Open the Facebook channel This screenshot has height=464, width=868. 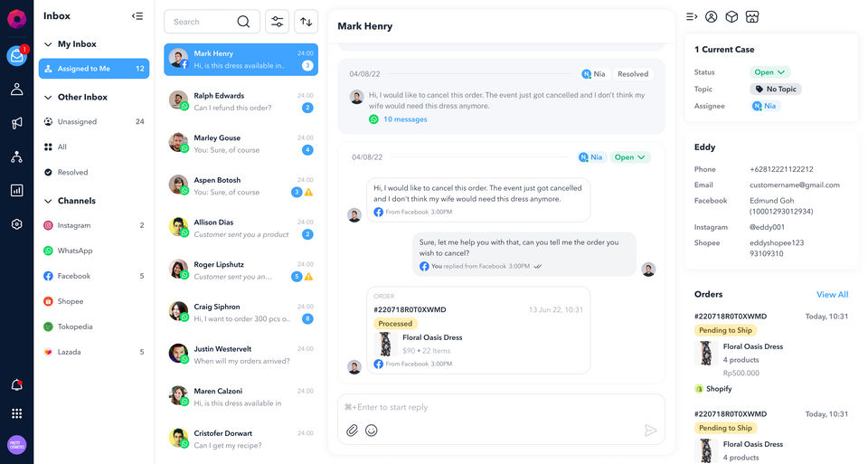click(x=94, y=276)
